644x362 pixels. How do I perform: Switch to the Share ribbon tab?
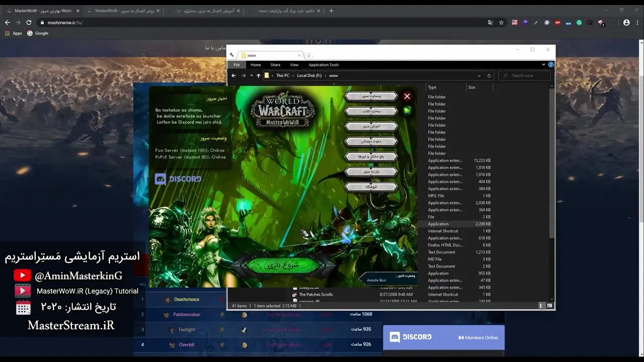click(x=275, y=65)
